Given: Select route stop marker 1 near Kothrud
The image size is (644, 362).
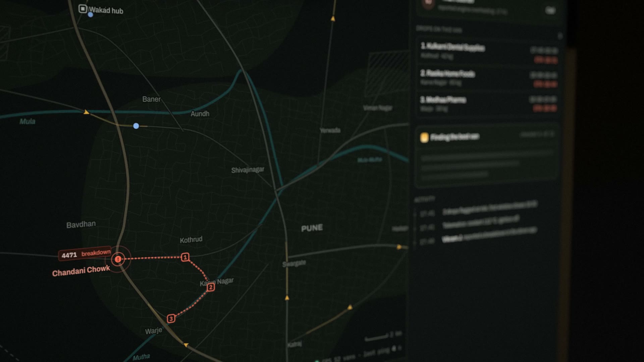Looking at the screenshot, I should point(185,257).
